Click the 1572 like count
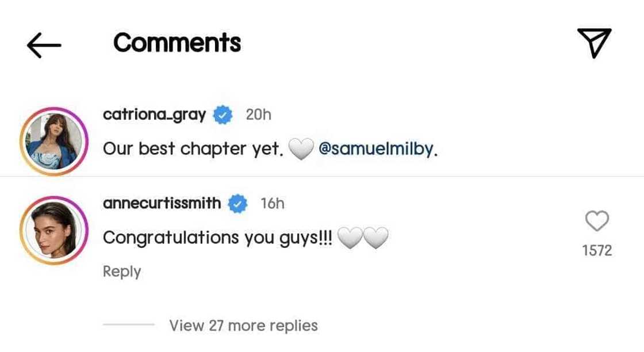This screenshot has width=644, height=352. [x=598, y=250]
